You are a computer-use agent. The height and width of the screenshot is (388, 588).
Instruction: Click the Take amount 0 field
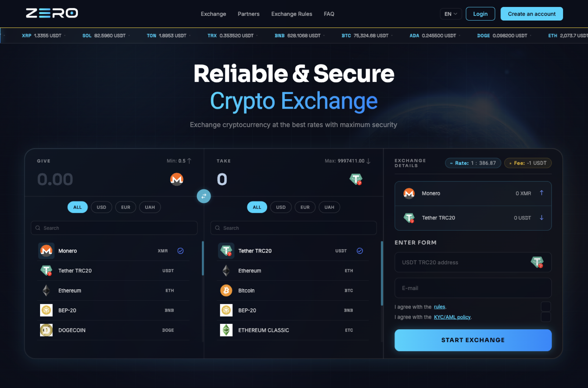pos(222,180)
